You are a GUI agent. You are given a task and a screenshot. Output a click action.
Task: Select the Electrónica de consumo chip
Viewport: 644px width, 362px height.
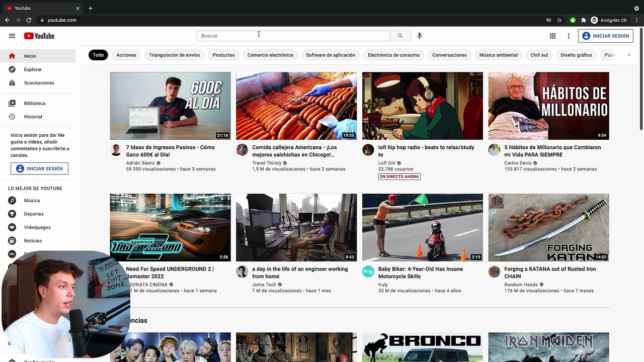pos(393,55)
